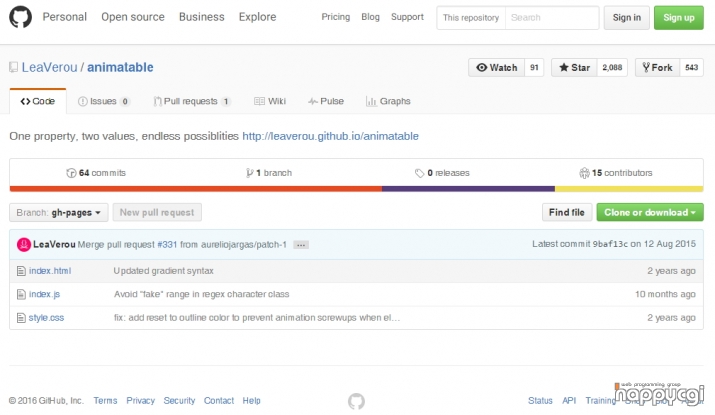Click the New pull request button
This screenshot has height=415, width=715.
pyautogui.click(x=157, y=213)
